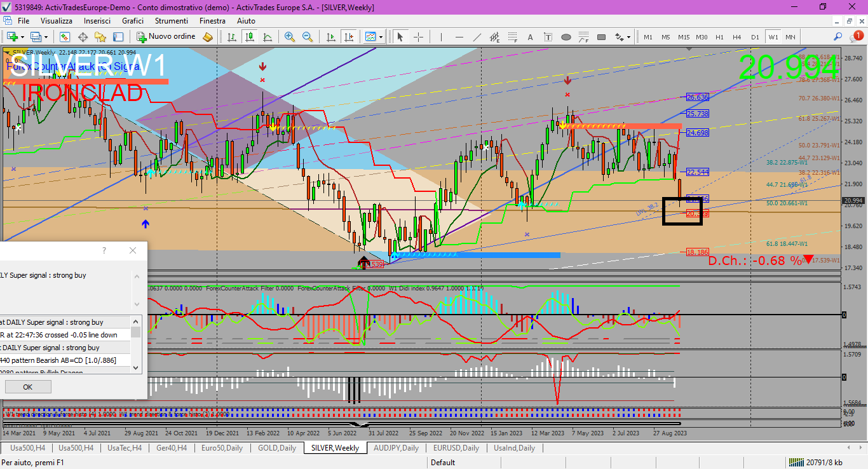The width and height of the screenshot is (868, 469).
Task: Click the Nuovo ordine button
Action: coord(166,37)
